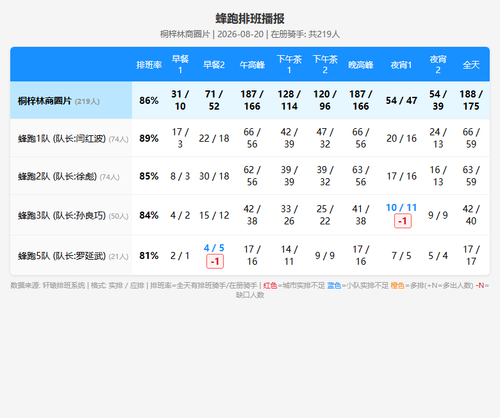Click 蜂跑5队's 7 / 5 夜宵1 cell
Image resolution: width=500 pixels, height=418 pixels.
401,256
